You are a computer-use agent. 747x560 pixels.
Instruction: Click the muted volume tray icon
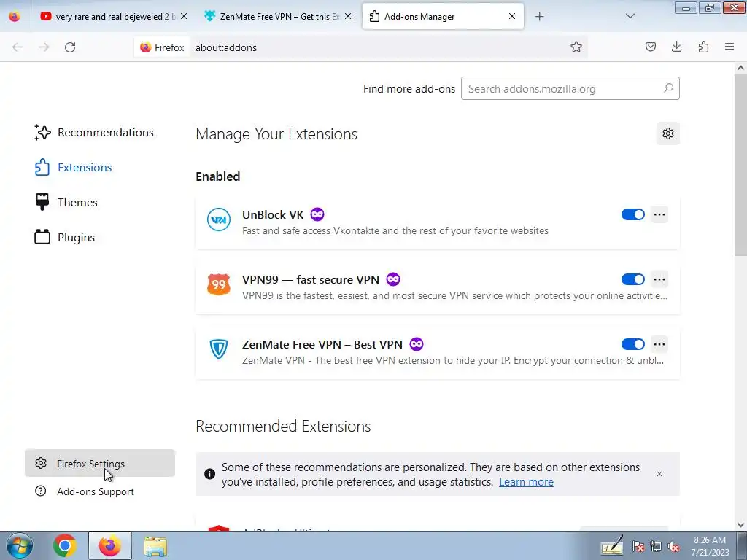pos(673,546)
